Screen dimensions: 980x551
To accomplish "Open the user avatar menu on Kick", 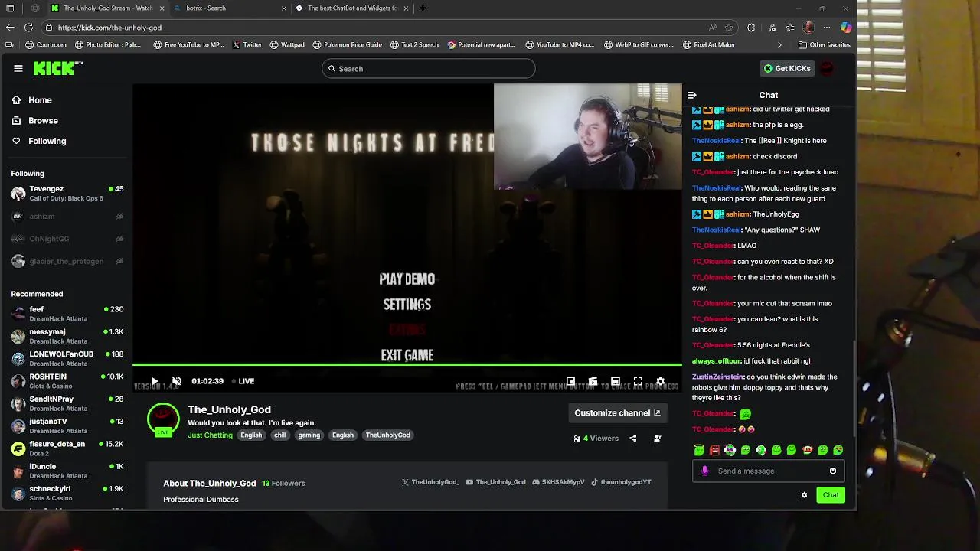I will point(827,68).
